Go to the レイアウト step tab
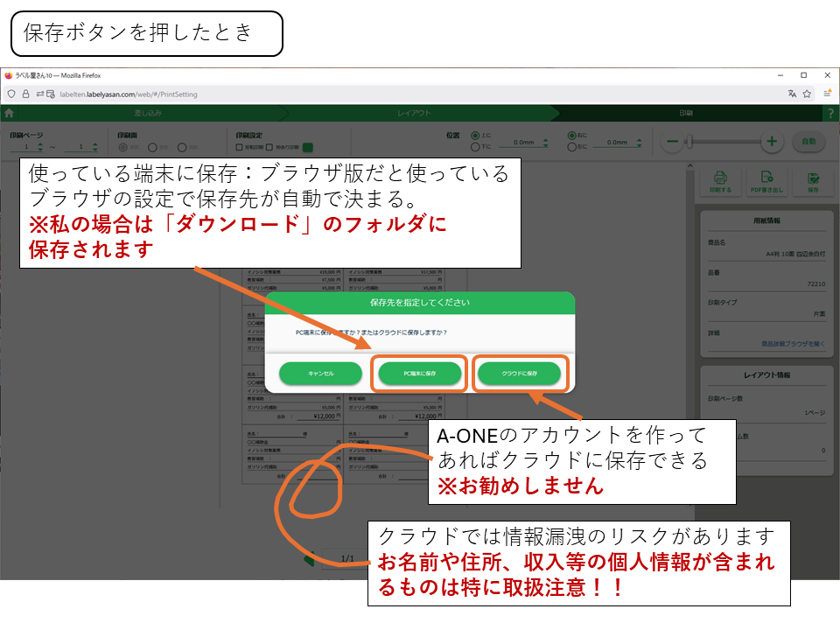The height and width of the screenshot is (630, 840). 414,114
